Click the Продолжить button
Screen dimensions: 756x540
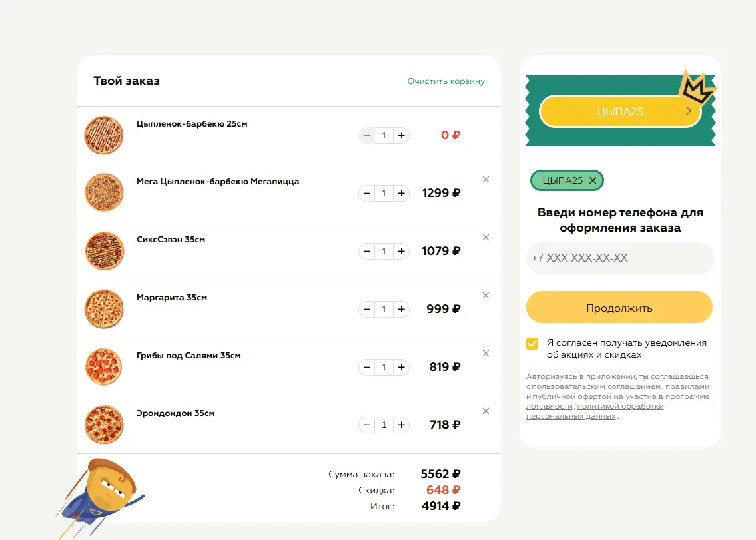point(619,307)
